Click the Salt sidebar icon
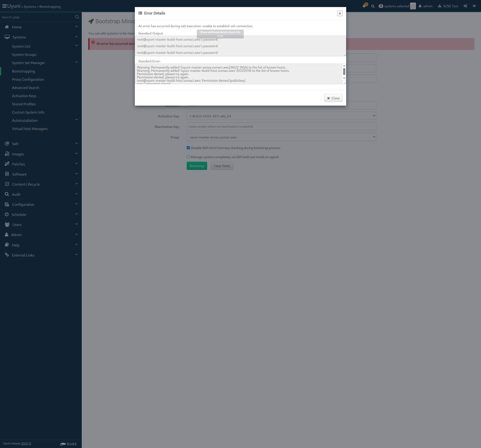Screen dimensions: 481x448 (x=7, y=144)
